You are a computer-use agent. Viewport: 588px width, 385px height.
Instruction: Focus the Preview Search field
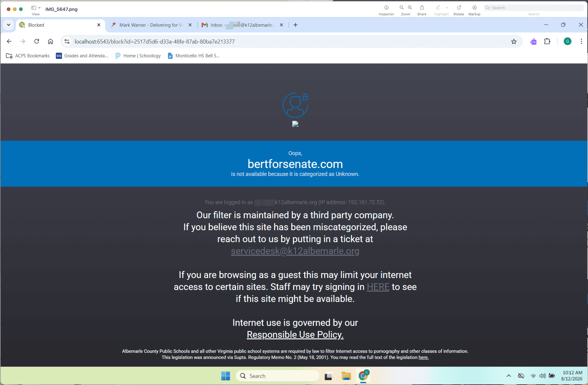click(x=534, y=8)
